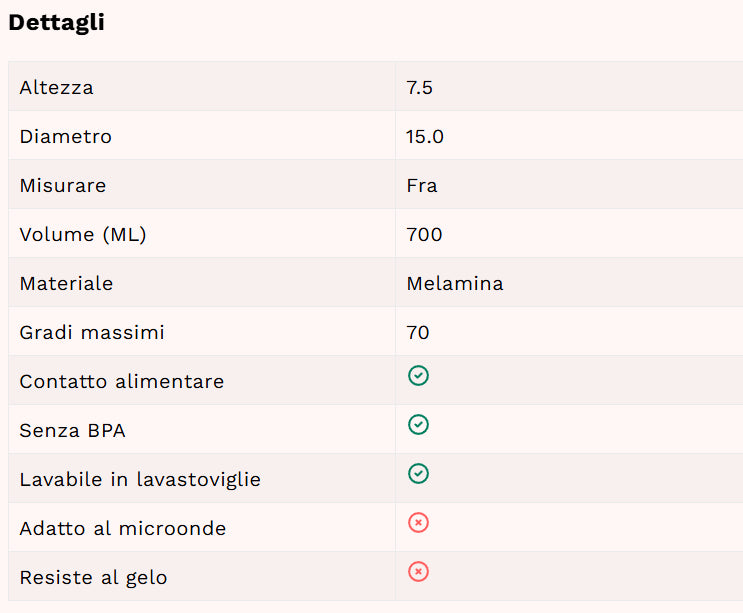
Task: Select the Melamina material value
Action: tap(455, 283)
